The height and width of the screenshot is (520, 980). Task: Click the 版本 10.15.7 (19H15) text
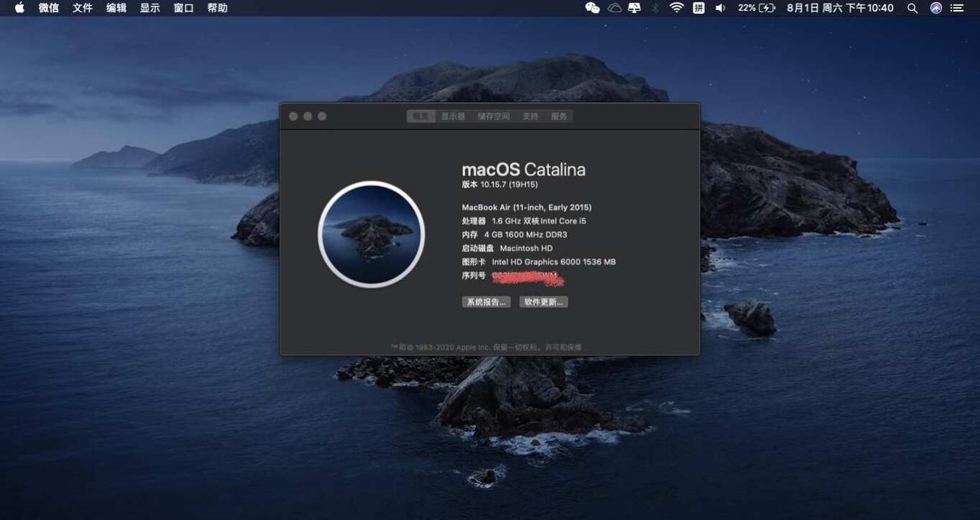499,185
